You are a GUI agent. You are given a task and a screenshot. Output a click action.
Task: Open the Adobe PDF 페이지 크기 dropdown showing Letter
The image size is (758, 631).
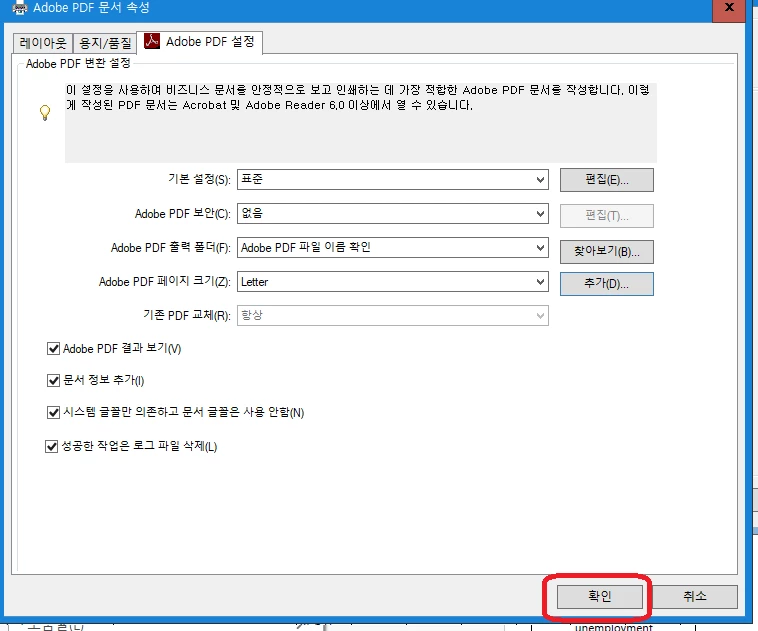393,281
